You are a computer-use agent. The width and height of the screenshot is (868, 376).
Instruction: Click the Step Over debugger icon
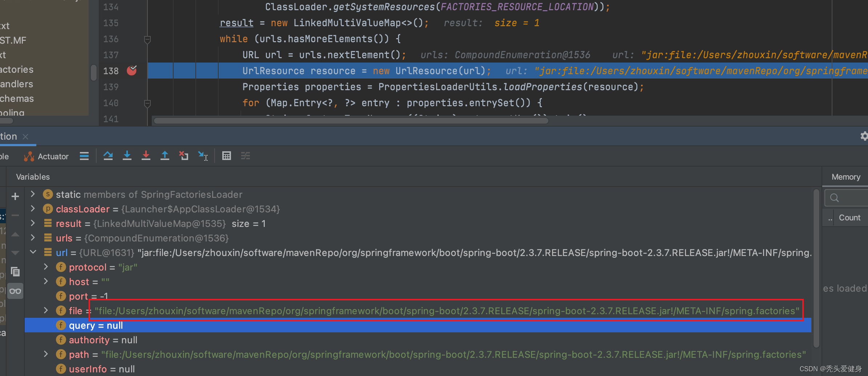point(108,156)
